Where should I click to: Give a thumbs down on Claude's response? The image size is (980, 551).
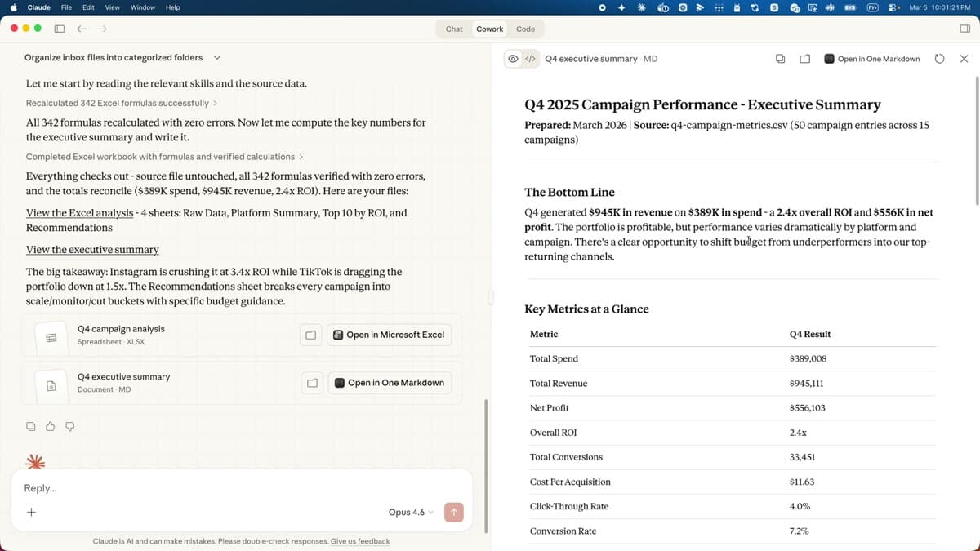pos(69,426)
